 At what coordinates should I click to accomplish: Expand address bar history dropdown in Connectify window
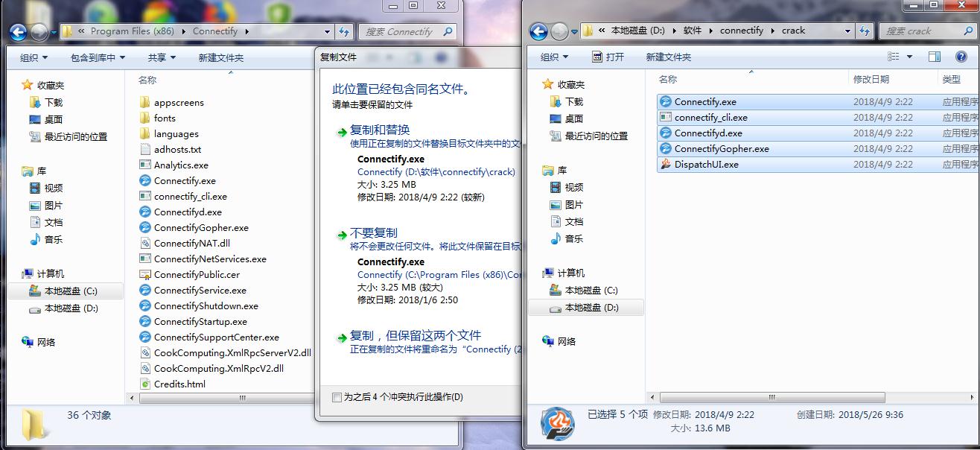tap(327, 31)
